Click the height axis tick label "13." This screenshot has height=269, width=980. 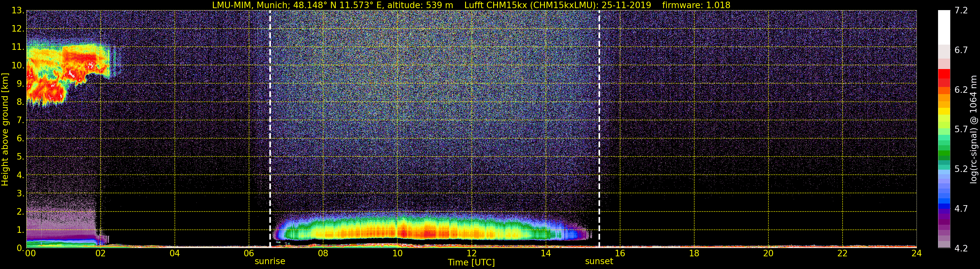[18, 10]
